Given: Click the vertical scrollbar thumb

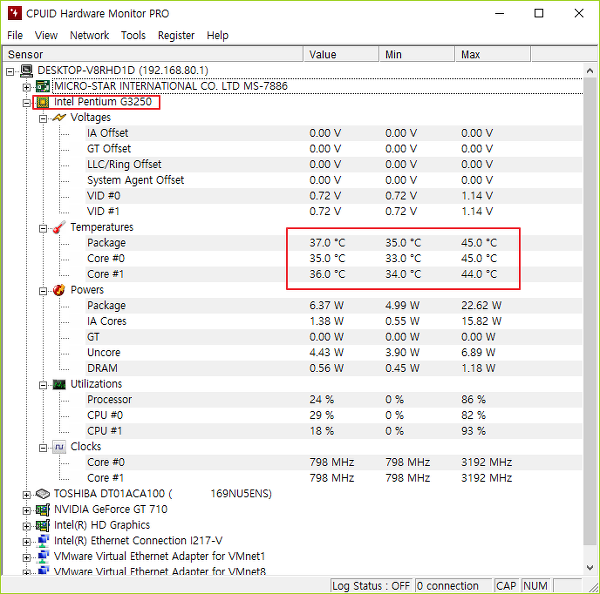Looking at the screenshot, I should [590, 311].
